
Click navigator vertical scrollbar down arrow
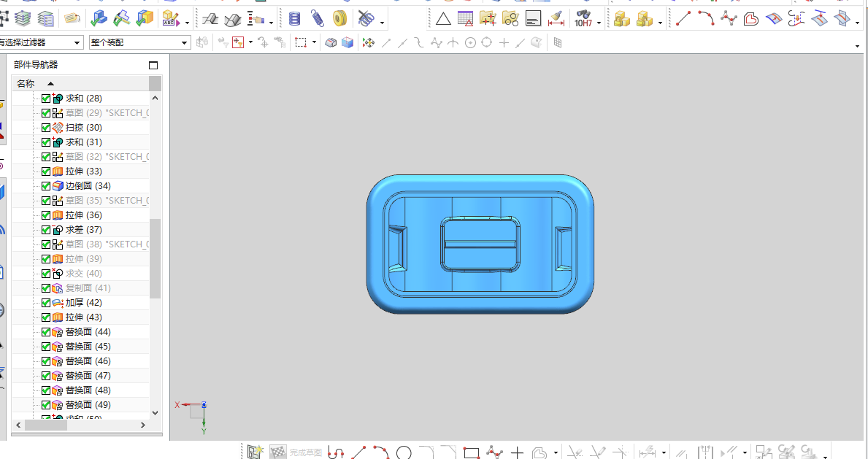(155, 412)
